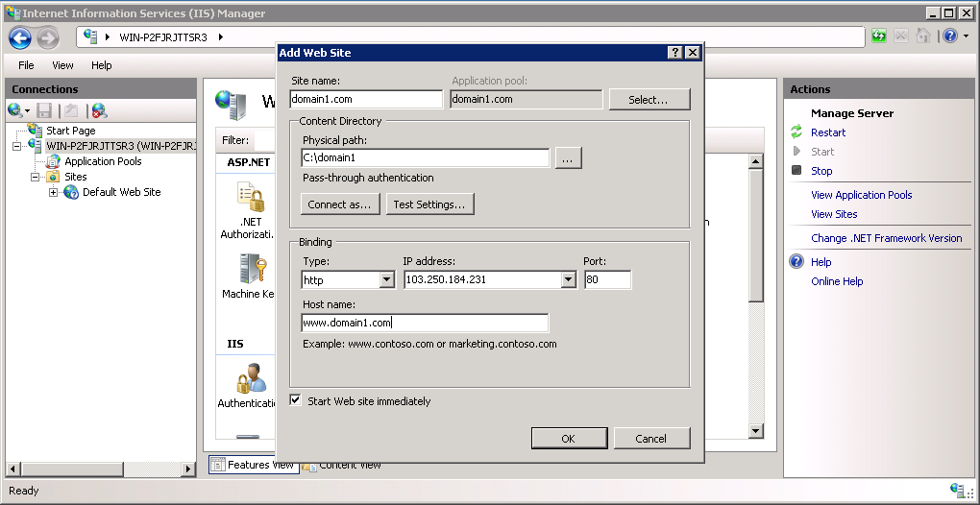Viewport: 980px width, 505px height.
Task: Click the Stop action link
Action: pyautogui.click(x=821, y=171)
